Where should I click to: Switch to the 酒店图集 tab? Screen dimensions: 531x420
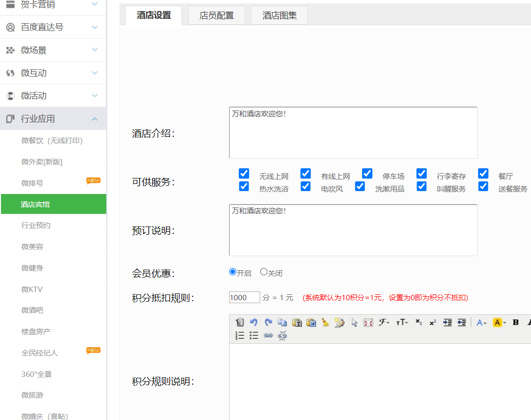click(x=280, y=16)
